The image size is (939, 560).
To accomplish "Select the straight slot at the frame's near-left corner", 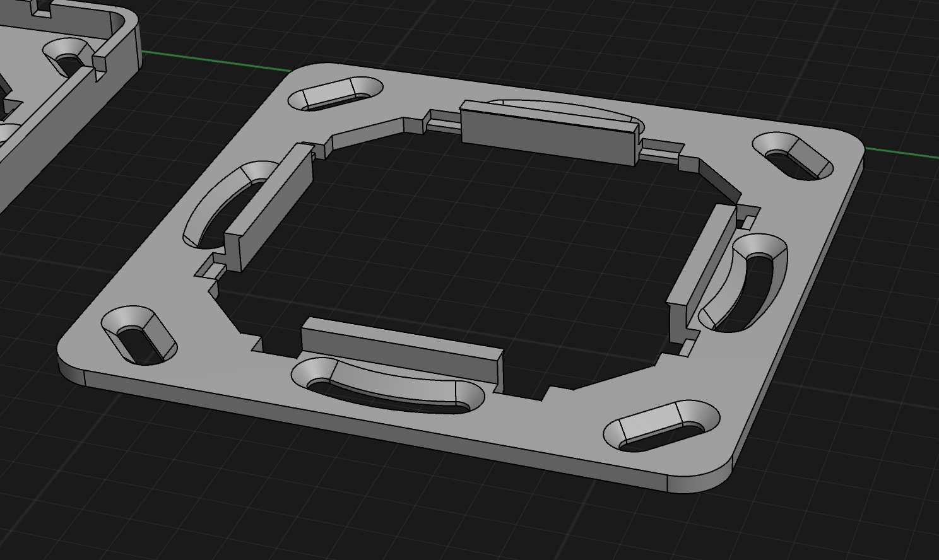I will pos(139,335).
